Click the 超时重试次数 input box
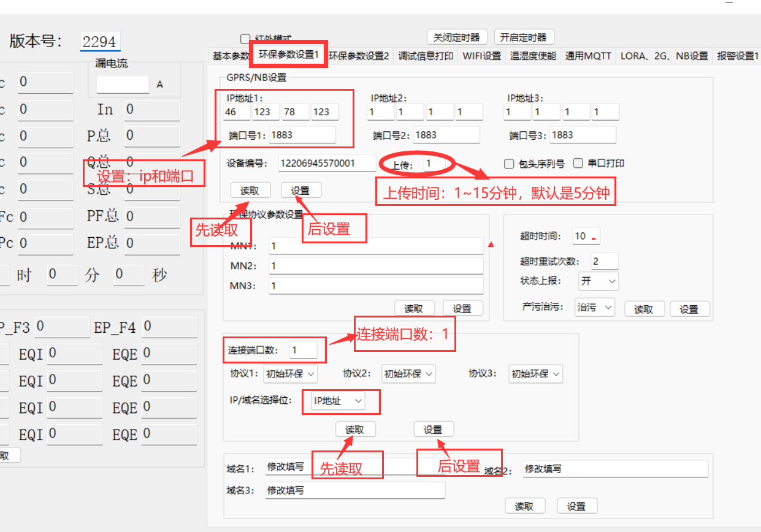Image resolution: width=761 pixels, height=532 pixels. click(604, 261)
